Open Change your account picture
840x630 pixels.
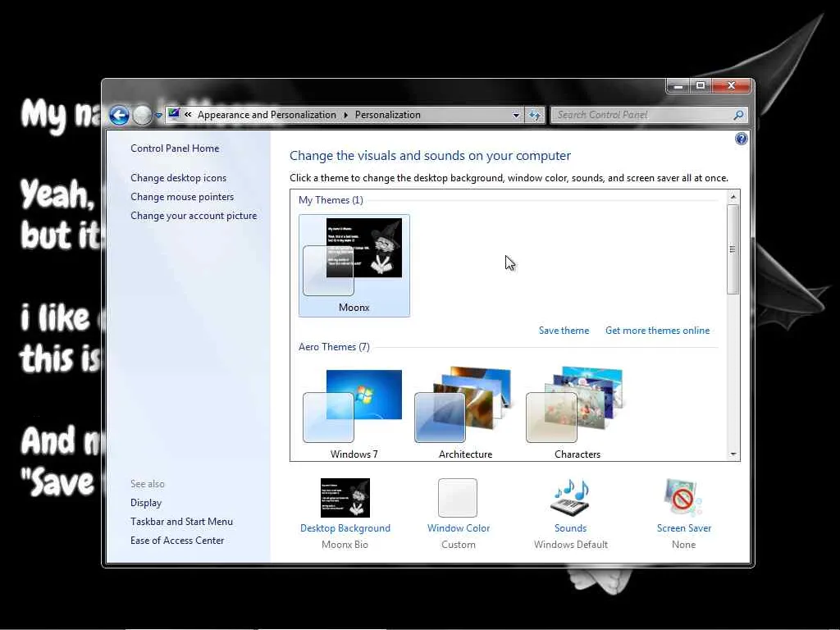[194, 216]
